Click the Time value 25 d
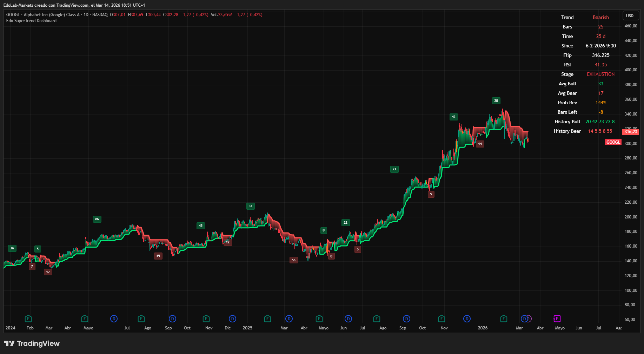This screenshot has width=644, height=354. click(601, 36)
